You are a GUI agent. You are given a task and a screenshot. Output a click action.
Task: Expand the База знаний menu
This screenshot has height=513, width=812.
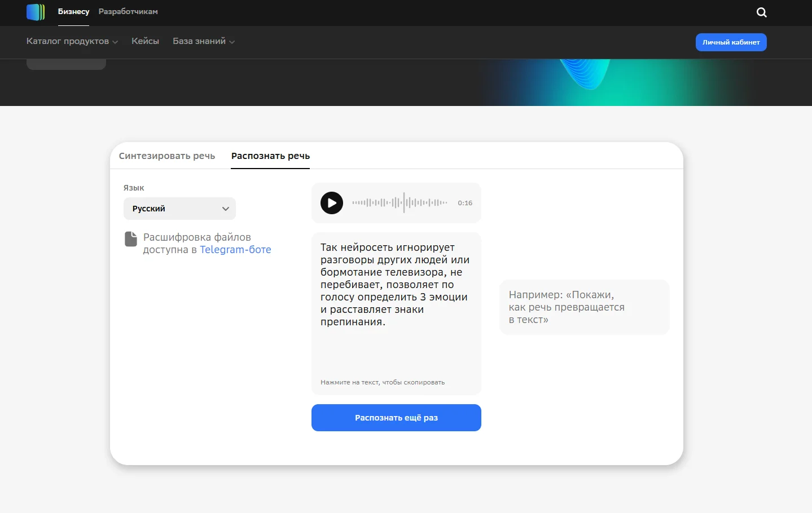click(x=204, y=41)
